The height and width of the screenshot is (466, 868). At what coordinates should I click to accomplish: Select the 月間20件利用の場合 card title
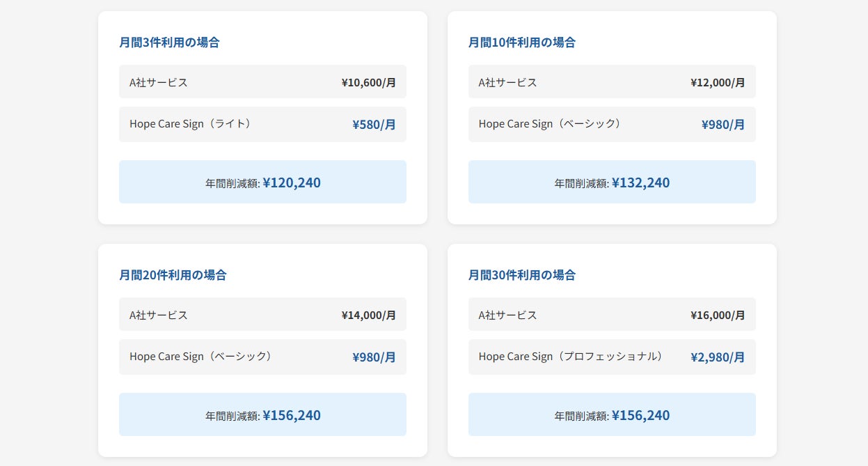173,275
